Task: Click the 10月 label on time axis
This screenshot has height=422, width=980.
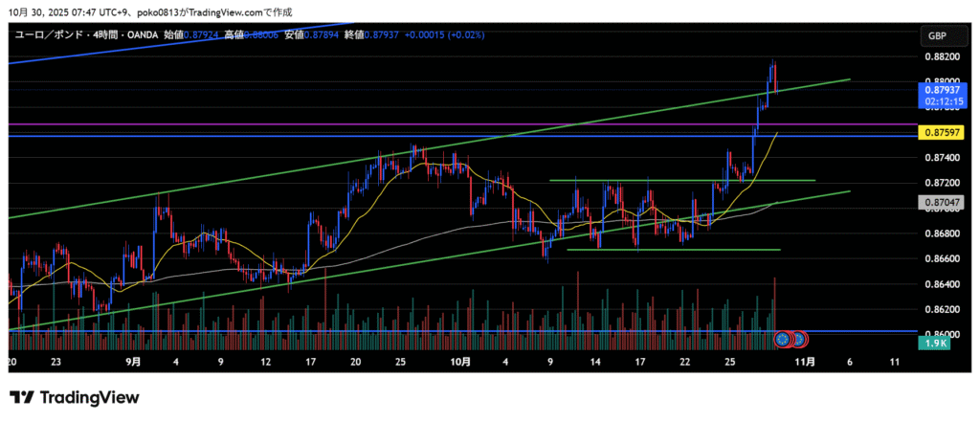Action: 461,362
